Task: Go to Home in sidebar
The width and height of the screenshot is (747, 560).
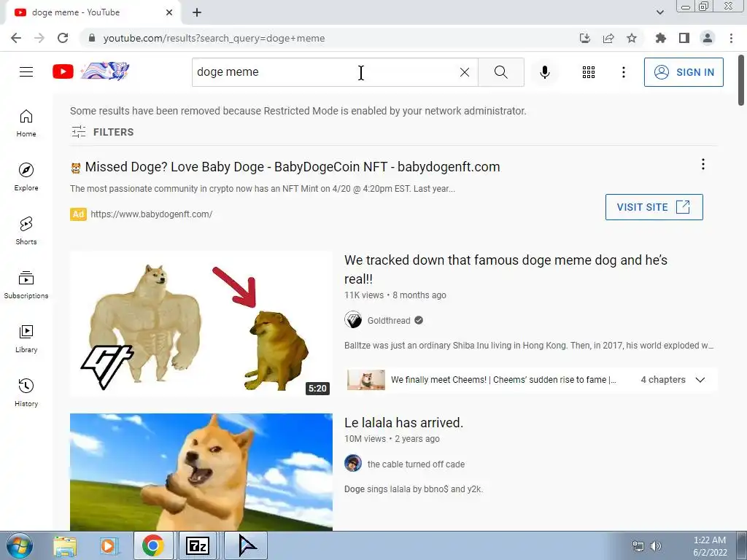Action: 26,123
